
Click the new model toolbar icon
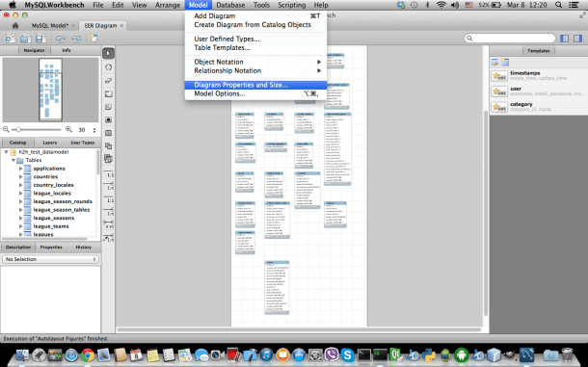(x=11, y=39)
